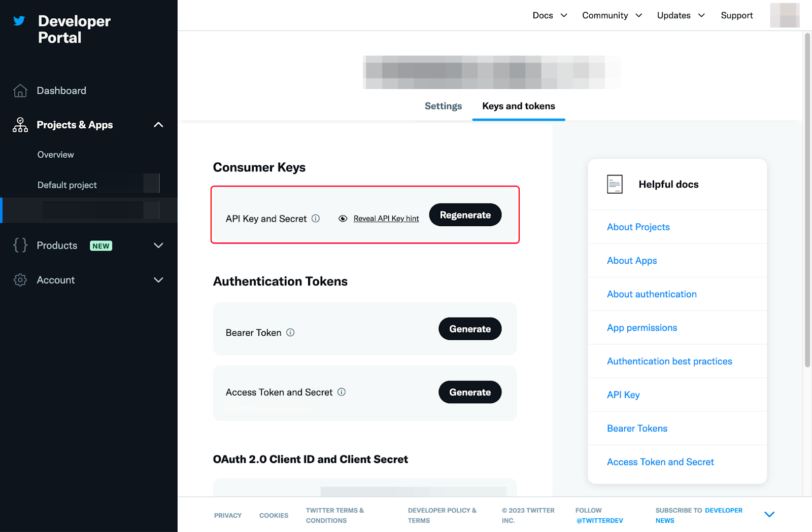The height and width of the screenshot is (532, 812).
Task: Click the © 2023 Twitter Inc. text
Action: pyautogui.click(x=528, y=515)
